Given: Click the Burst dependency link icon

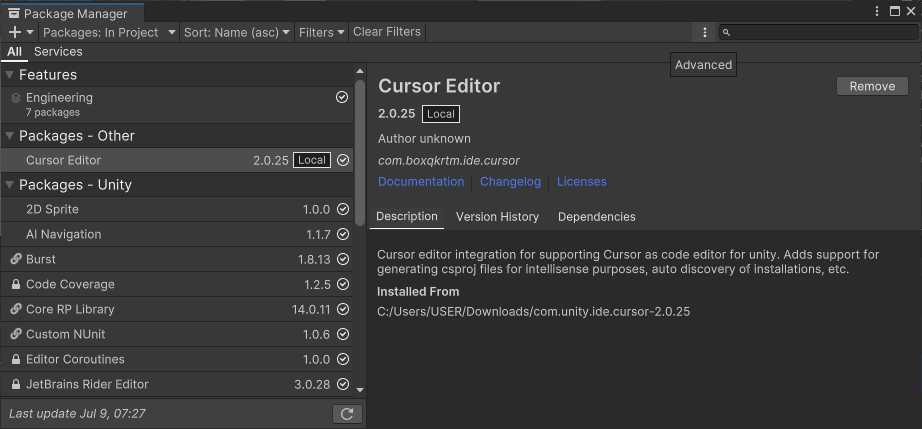Looking at the screenshot, I should (x=16, y=259).
